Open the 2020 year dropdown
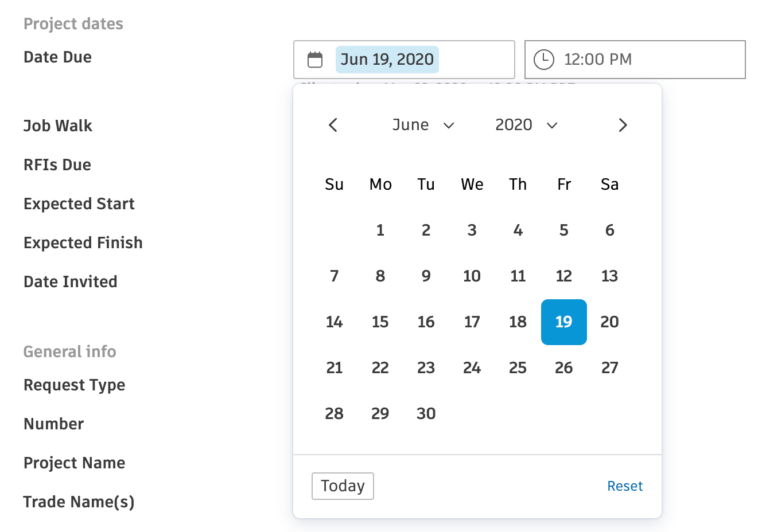 point(526,125)
